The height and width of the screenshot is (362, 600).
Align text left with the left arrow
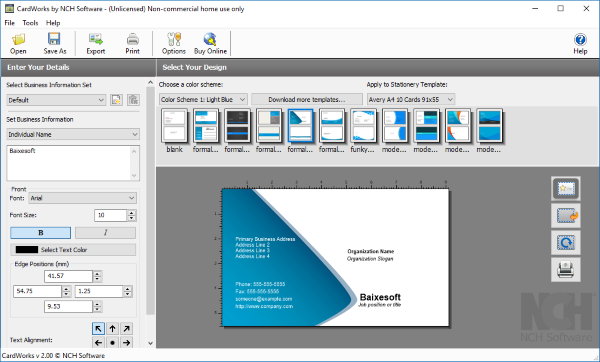pos(98,342)
